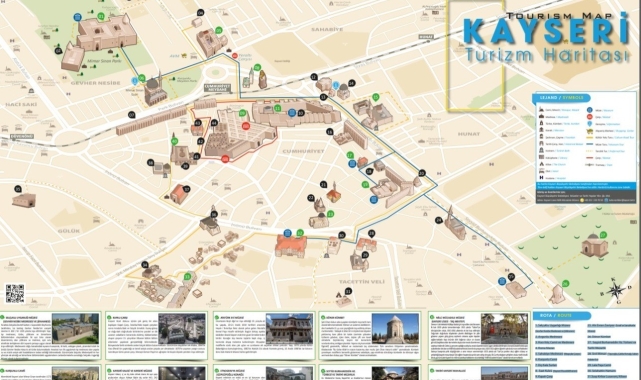Open the fifth info card's red building photo

click(504, 329)
